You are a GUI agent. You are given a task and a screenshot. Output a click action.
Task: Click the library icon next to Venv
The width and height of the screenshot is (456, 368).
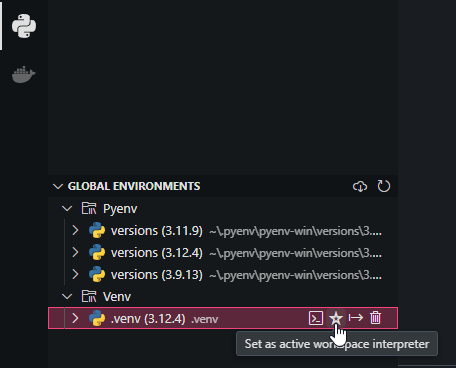[89, 296]
